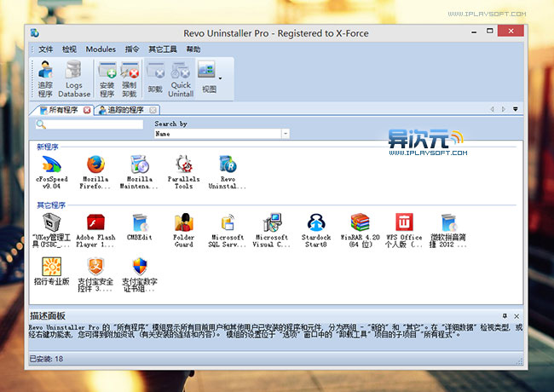This screenshot has width=554, height=392.
Task: Close the 所有程序 tab
Action: 87,110
